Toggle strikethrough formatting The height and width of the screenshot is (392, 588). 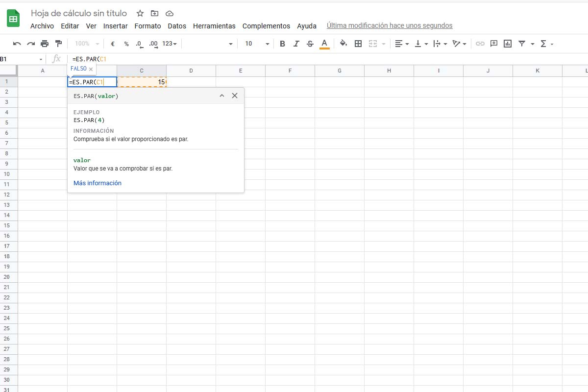pos(310,44)
